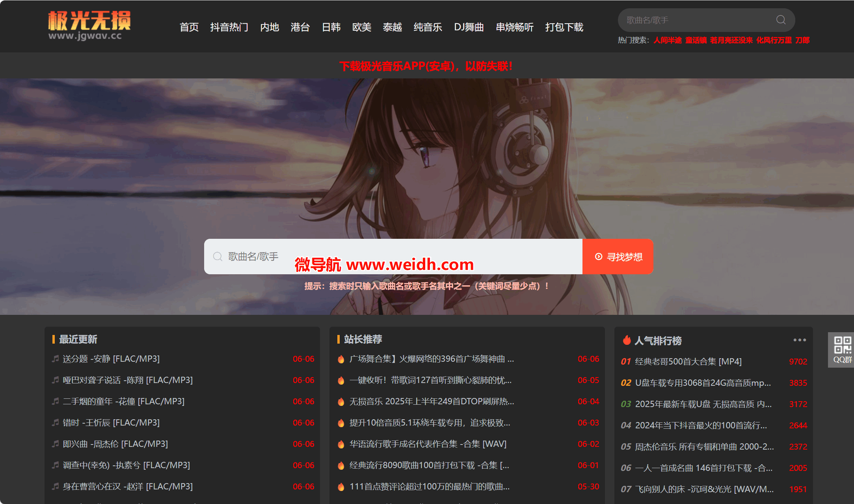Select hot search keyword 人间半途
This screenshot has height=504, width=854.
point(667,40)
